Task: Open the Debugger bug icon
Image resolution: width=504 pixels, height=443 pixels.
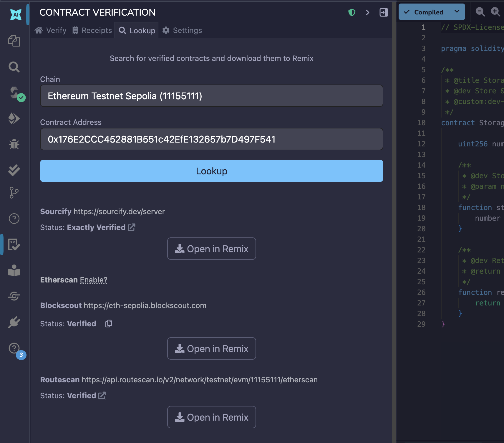Action: click(x=14, y=144)
